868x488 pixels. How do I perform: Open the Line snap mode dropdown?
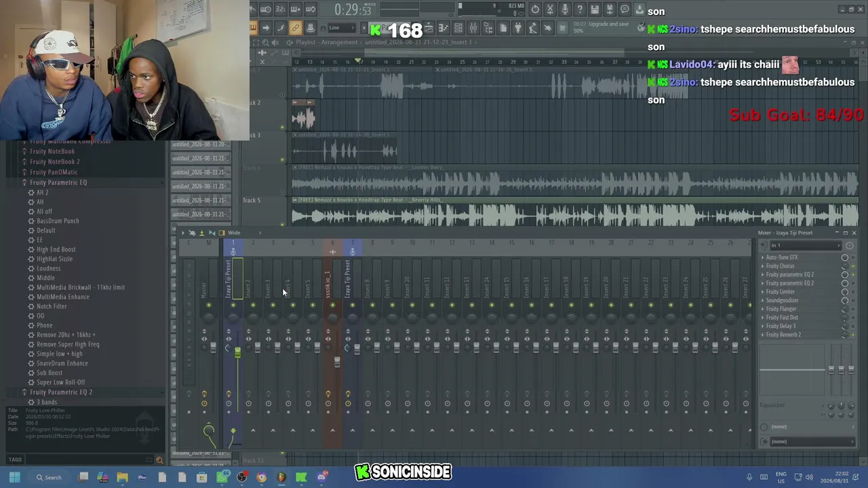tap(342, 28)
